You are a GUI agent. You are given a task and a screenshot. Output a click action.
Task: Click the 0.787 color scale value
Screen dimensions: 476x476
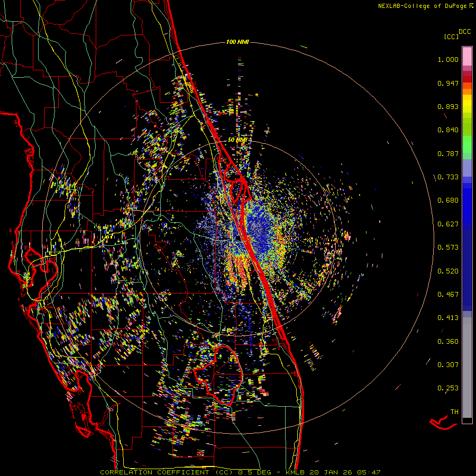pyautogui.click(x=448, y=153)
